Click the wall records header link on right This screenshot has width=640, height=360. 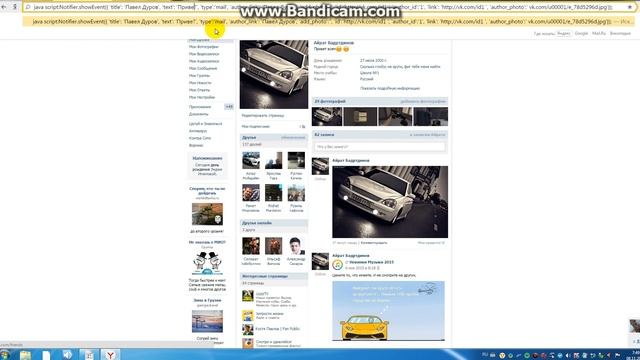pos(427,135)
